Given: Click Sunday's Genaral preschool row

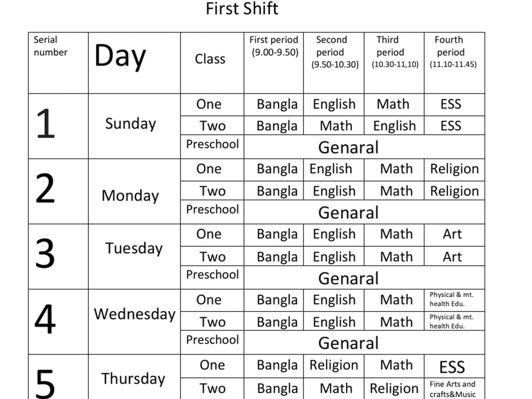Looking at the screenshot, I should (x=364, y=147).
